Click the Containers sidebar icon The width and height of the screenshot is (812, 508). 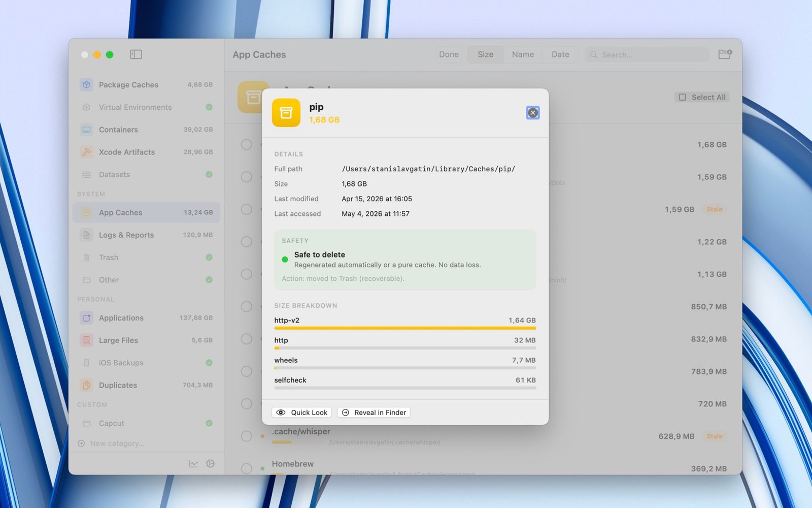[x=87, y=130]
